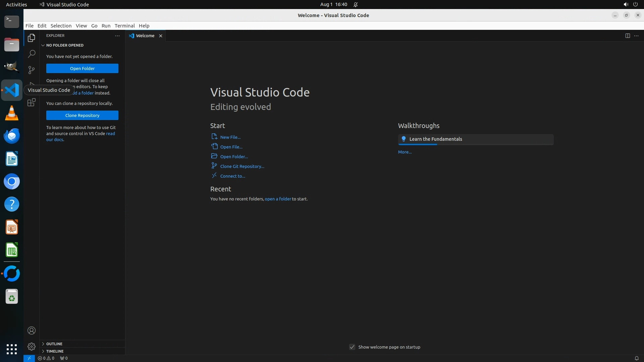Toggle Ubuntu do-not-disturb notification icon
The width and height of the screenshot is (644, 362).
pos(356,5)
